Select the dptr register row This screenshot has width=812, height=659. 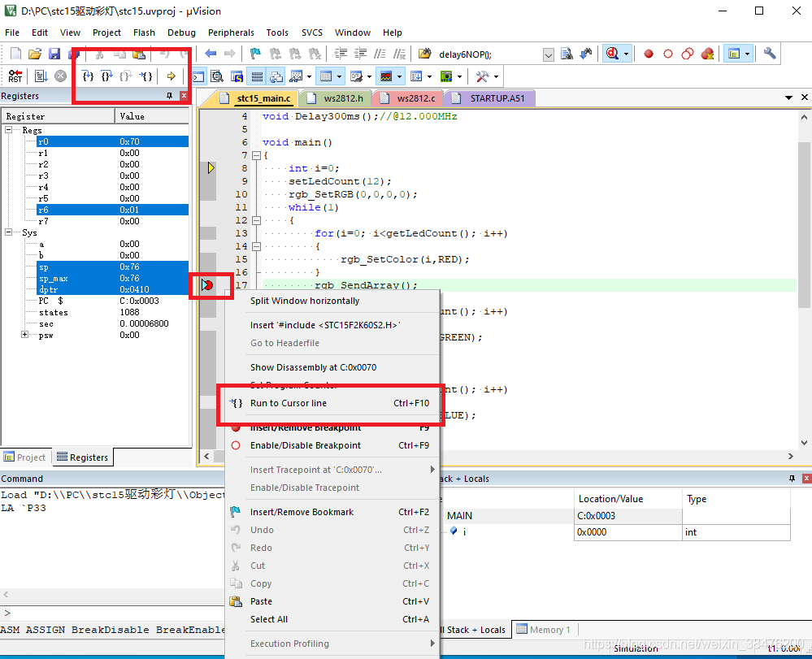click(x=112, y=289)
